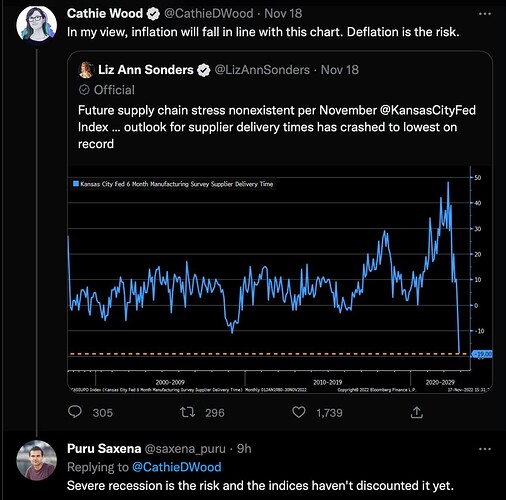Click the @CathieDWood reply mention link
The image size is (506, 500).
pos(177,467)
